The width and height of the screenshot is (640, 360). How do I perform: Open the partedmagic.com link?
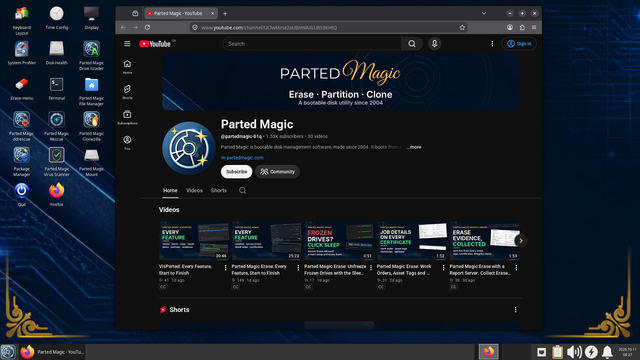[x=245, y=158]
